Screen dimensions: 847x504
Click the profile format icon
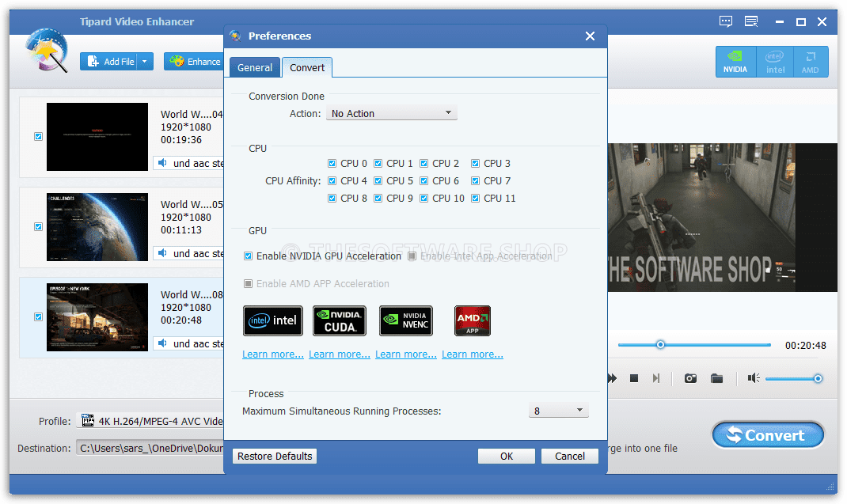88,420
